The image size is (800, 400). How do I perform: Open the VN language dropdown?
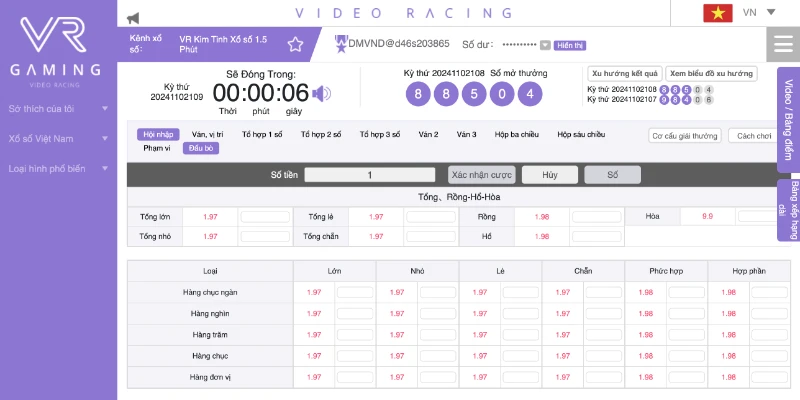tap(757, 13)
